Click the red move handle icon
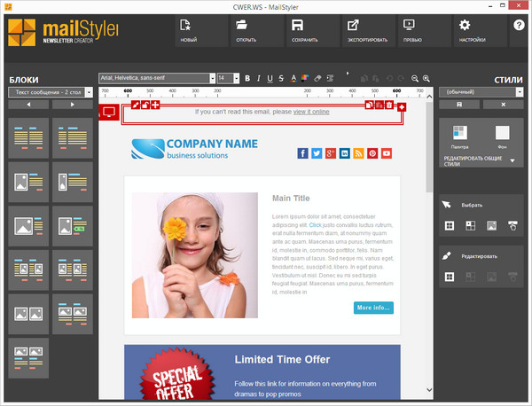532x406 pixels. (155, 105)
